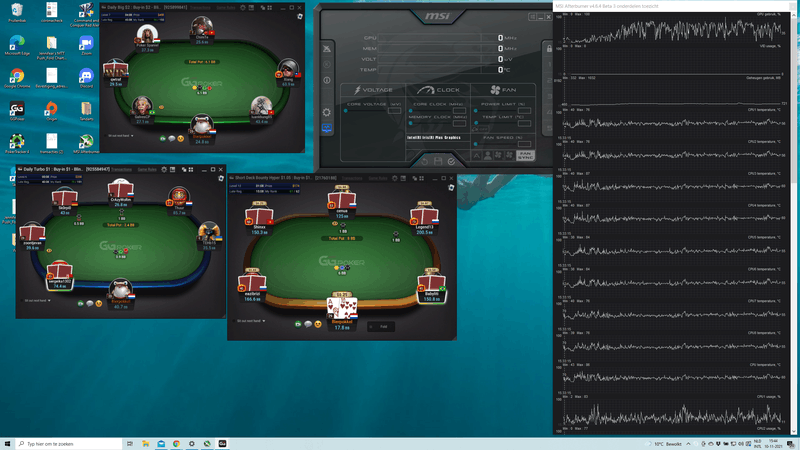Viewport: 800px width, 450px height.
Task: Adjust the Memory Clock slider
Action: [431, 123]
